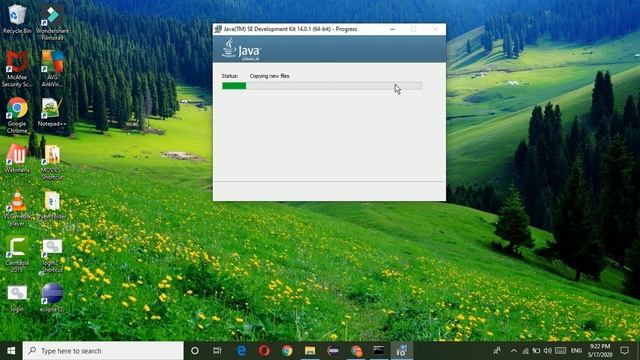Open Eclipse from the taskbar
The height and width of the screenshot is (360, 640).
pyautogui.click(x=333, y=351)
